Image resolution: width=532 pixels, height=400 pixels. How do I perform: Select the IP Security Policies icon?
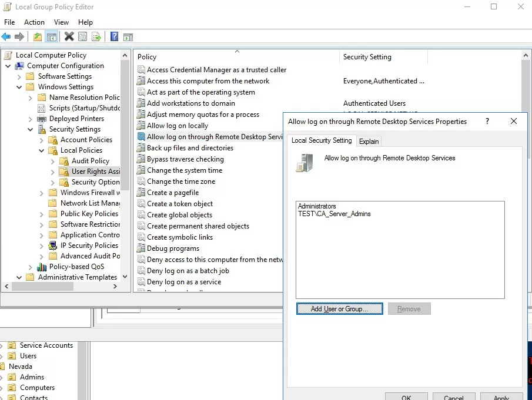click(x=52, y=246)
